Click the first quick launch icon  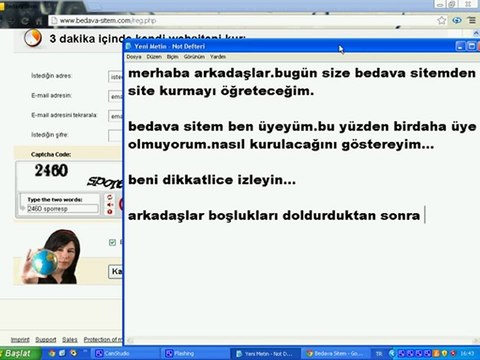pyautogui.click(x=52, y=353)
